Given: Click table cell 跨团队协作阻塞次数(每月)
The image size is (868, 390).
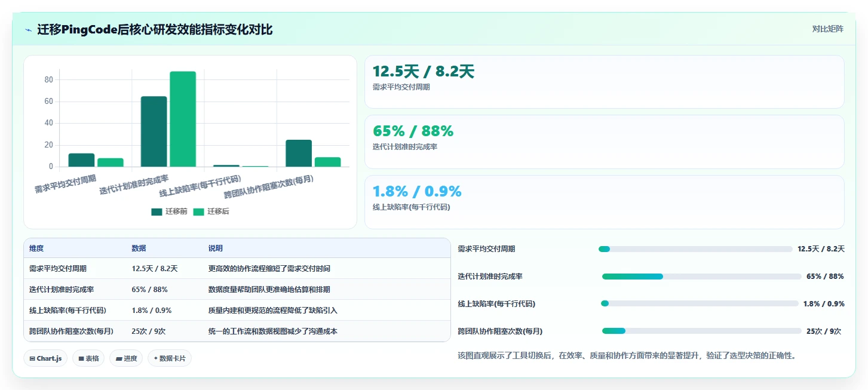Looking at the screenshot, I should pos(71,331).
